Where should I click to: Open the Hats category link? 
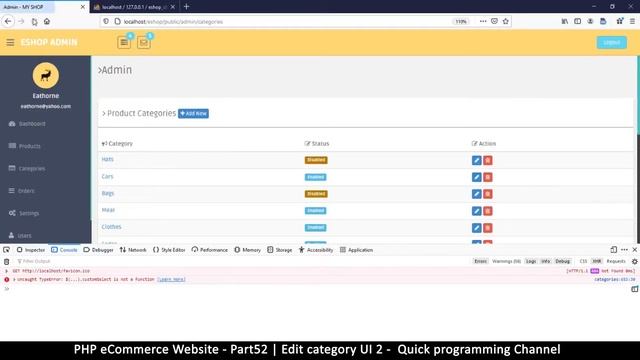click(107, 159)
